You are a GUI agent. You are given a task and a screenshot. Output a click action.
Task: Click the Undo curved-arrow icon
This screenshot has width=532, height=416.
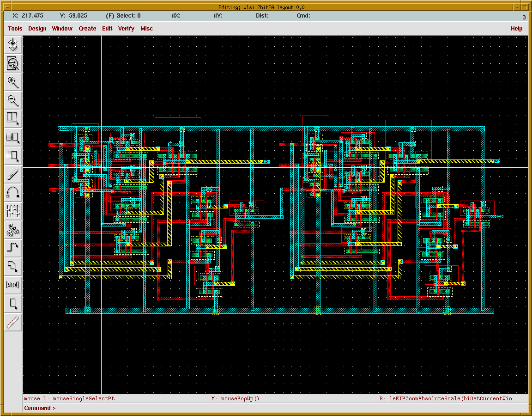click(13, 192)
